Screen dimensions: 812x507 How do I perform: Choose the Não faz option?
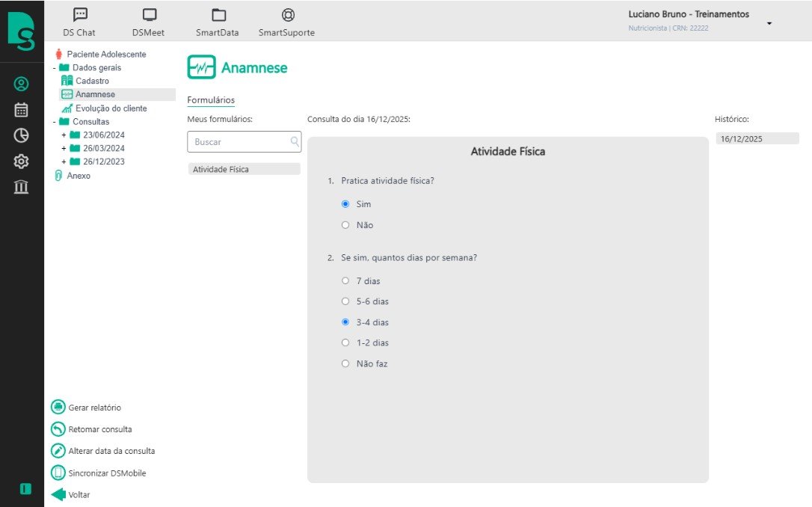(x=345, y=363)
